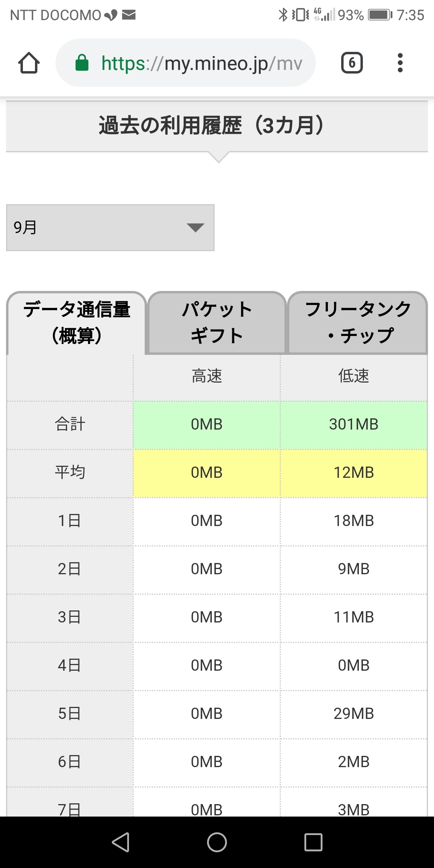Open the tab switcher showing 6 tabs
Image resolution: width=434 pixels, height=868 pixels.
[352, 63]
